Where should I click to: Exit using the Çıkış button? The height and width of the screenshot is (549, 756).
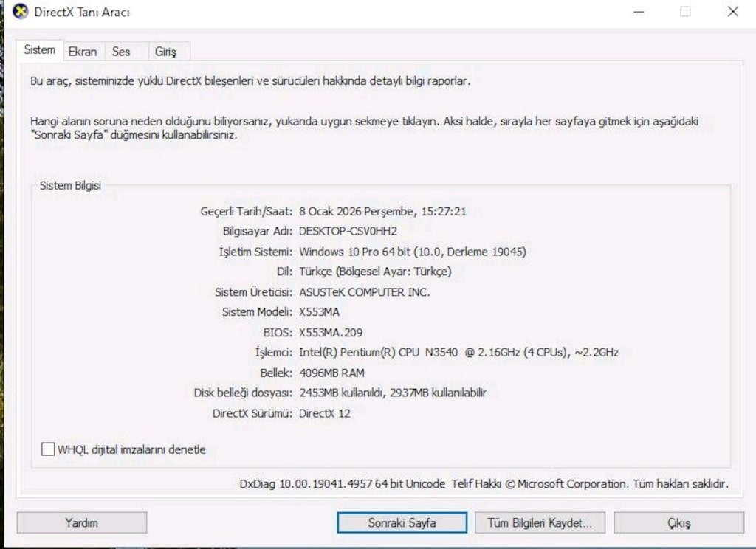pos(679,523)
